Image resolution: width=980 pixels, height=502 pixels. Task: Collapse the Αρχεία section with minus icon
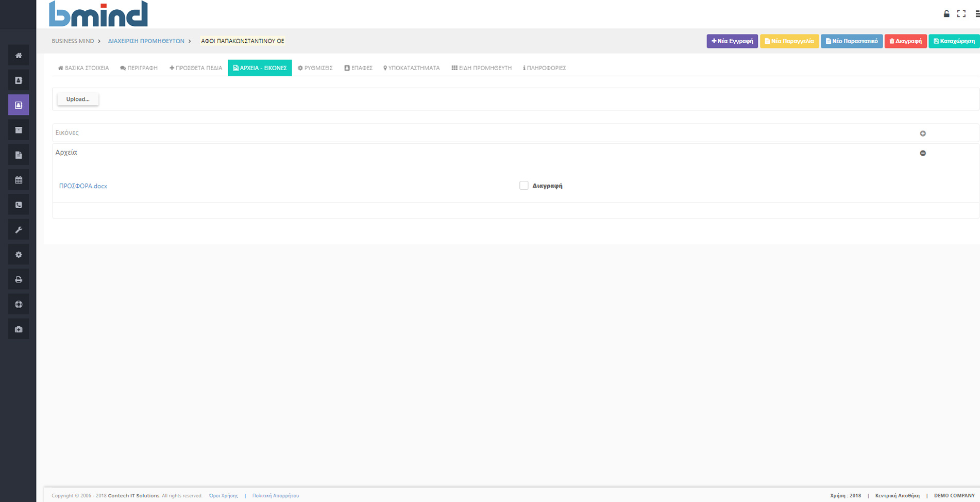tap(923, 153)
